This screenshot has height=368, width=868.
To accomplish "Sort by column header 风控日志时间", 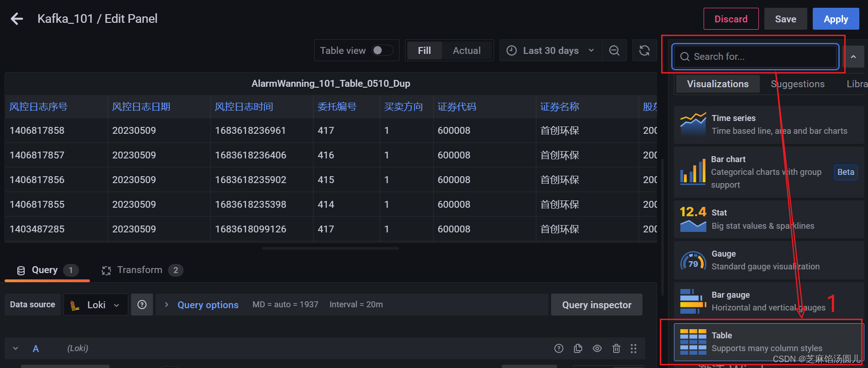I will (244, 107).
